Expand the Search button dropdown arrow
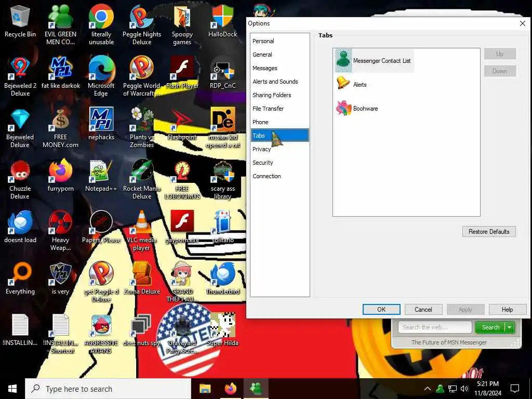This screenshot has width=532, height=399. click(x=510, y=327)
